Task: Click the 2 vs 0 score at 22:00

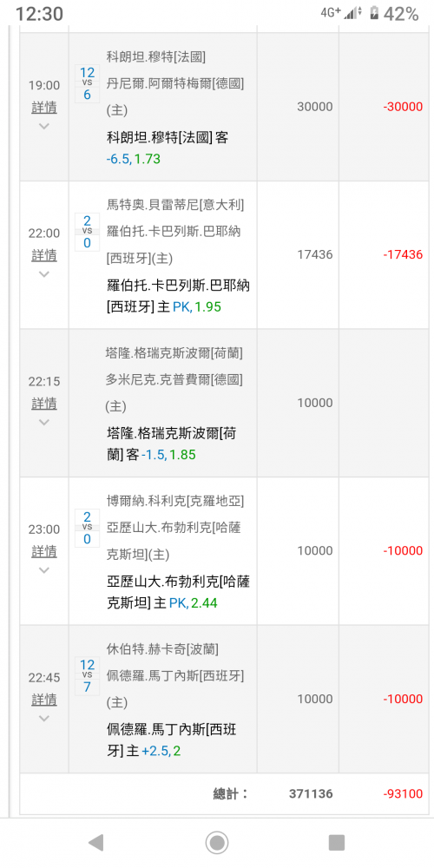Action: tap(87, 232)
